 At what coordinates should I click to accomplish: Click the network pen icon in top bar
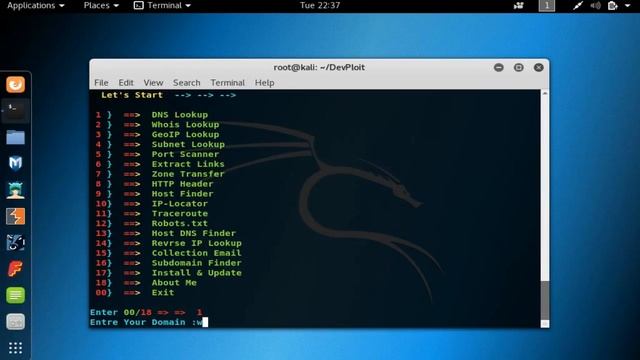click(578, 5)
